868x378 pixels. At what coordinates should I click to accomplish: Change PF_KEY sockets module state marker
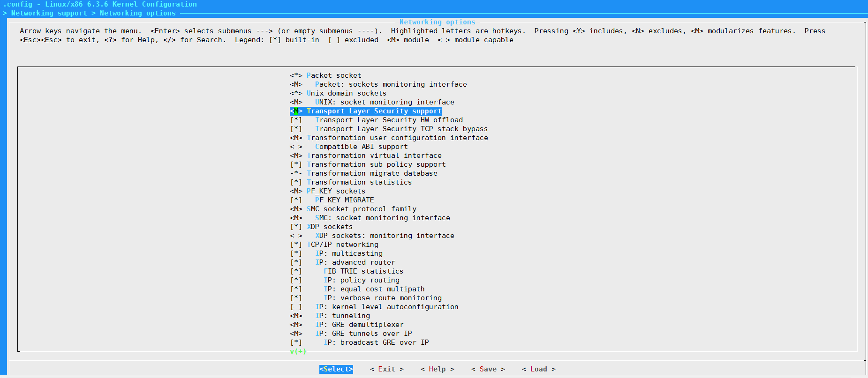coord(296,191)
